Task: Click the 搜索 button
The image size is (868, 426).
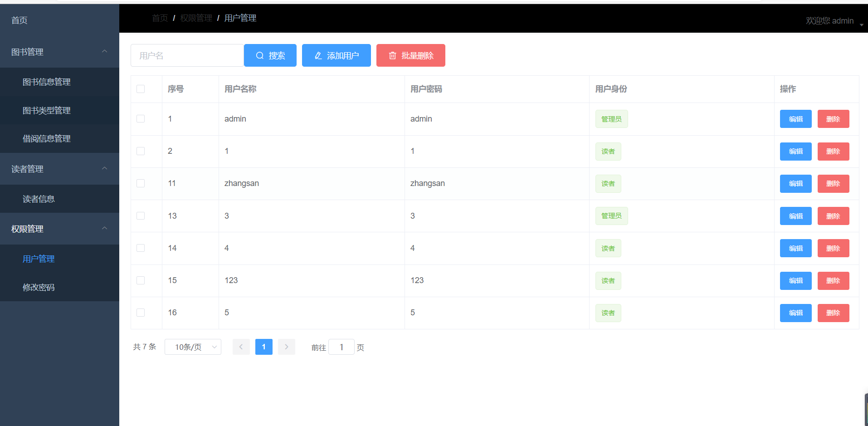Action: [270, 55]
